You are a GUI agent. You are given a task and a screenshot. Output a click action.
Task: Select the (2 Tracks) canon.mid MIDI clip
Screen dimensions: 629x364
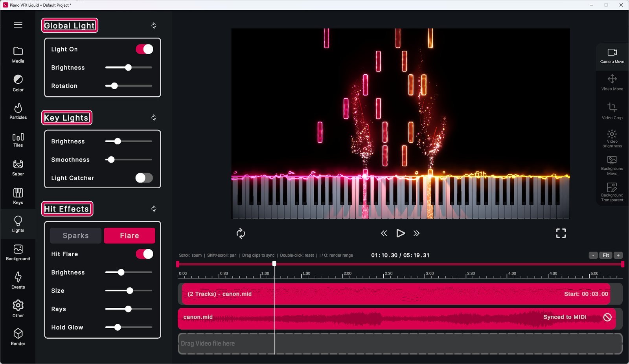(x=396, y=294)
